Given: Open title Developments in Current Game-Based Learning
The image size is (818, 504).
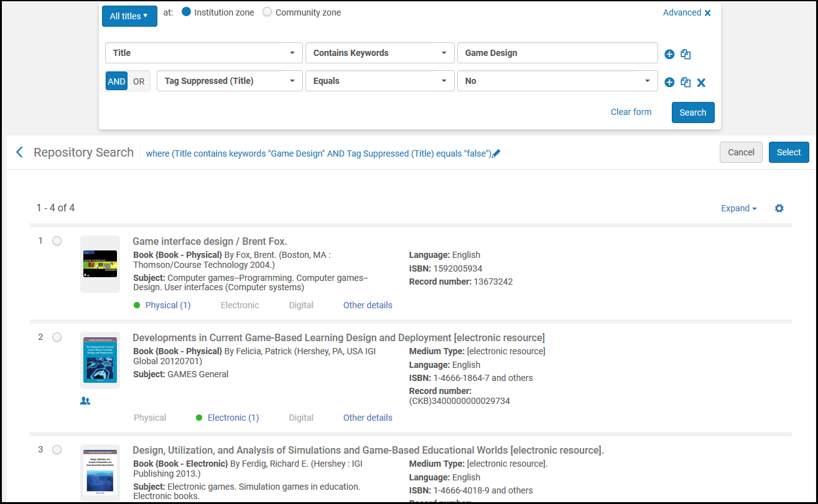Looking at the screenshot, I should [x=338, y=337].
